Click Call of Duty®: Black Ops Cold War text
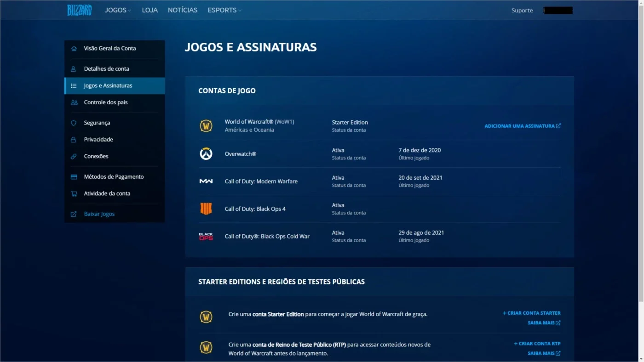Image resolution: width=644 pixels, height=362 pixels. pos(267,237)
